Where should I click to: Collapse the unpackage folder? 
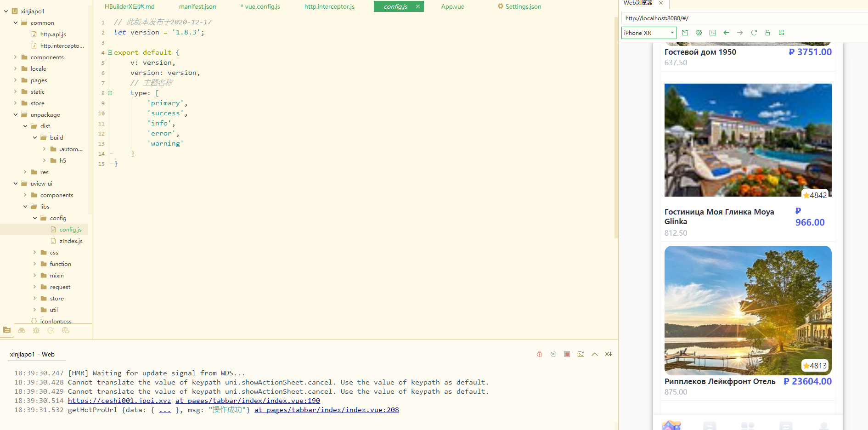16,115
